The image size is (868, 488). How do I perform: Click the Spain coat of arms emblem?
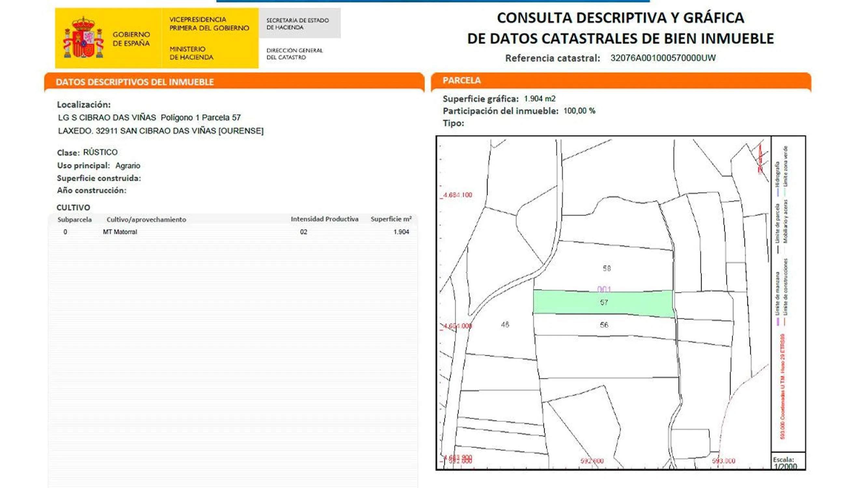coord(83,38)
